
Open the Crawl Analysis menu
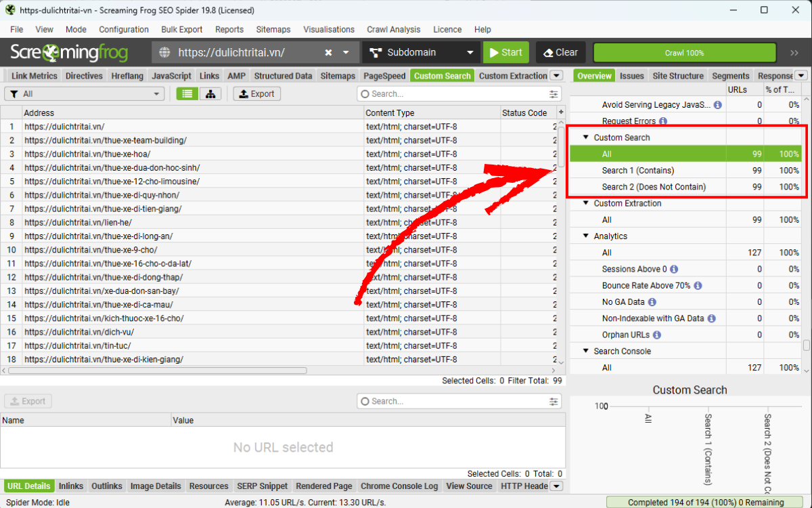point(393,30)
